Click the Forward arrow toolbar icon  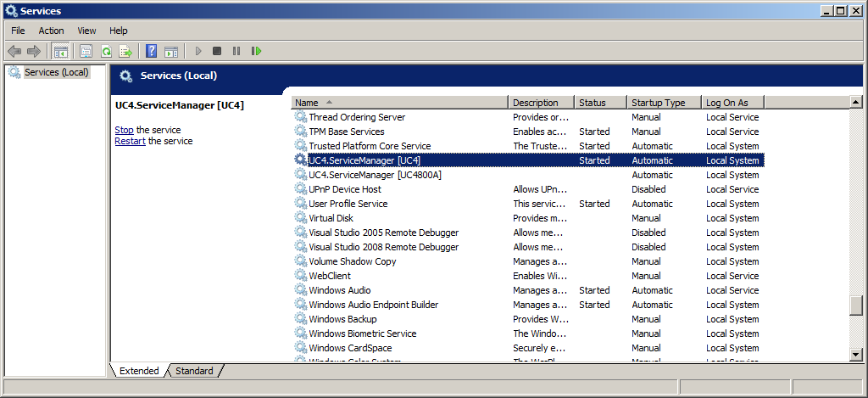tap(34, 52)
